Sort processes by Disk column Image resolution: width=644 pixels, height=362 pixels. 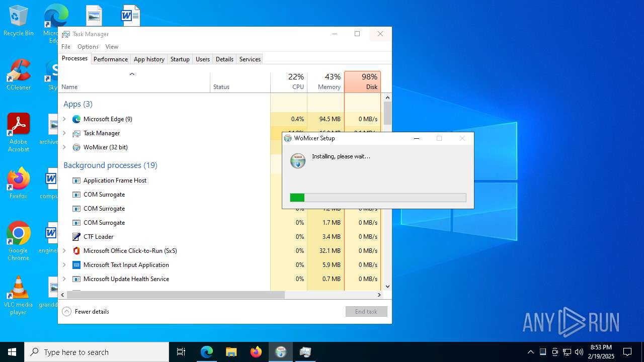tap(362, 82)
